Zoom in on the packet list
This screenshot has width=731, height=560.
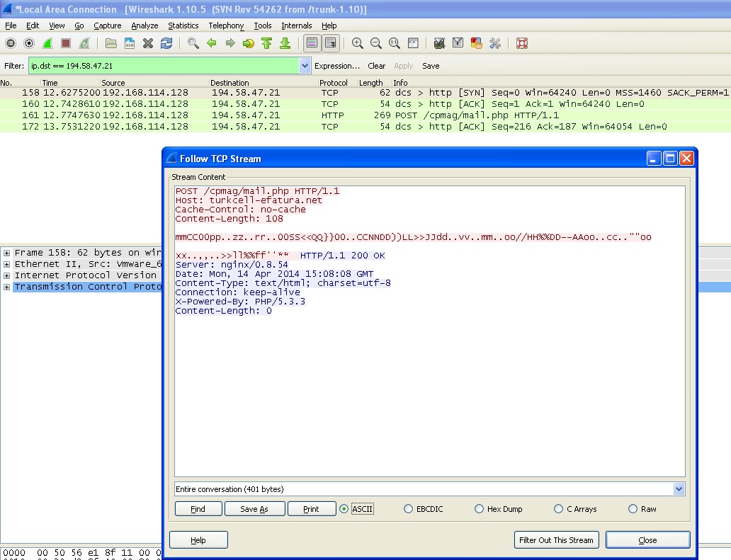coord(358,43)
